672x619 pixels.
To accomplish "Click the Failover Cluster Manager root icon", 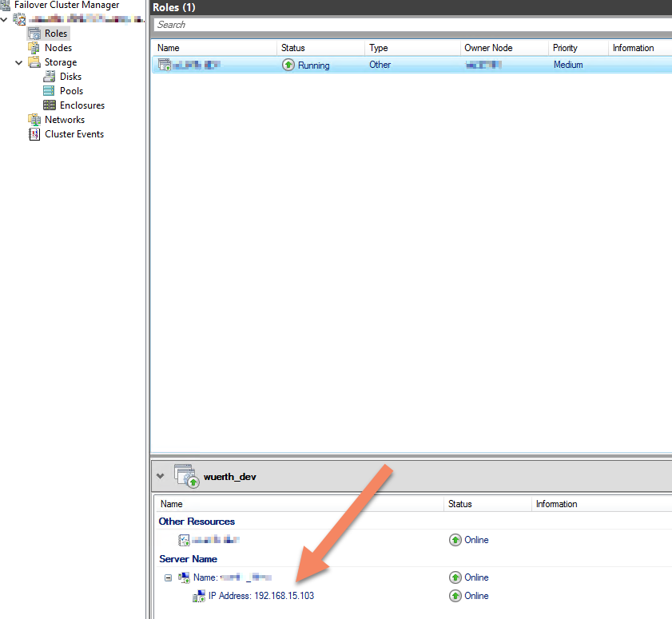I will pyautogui.click(x=6, y=5).
